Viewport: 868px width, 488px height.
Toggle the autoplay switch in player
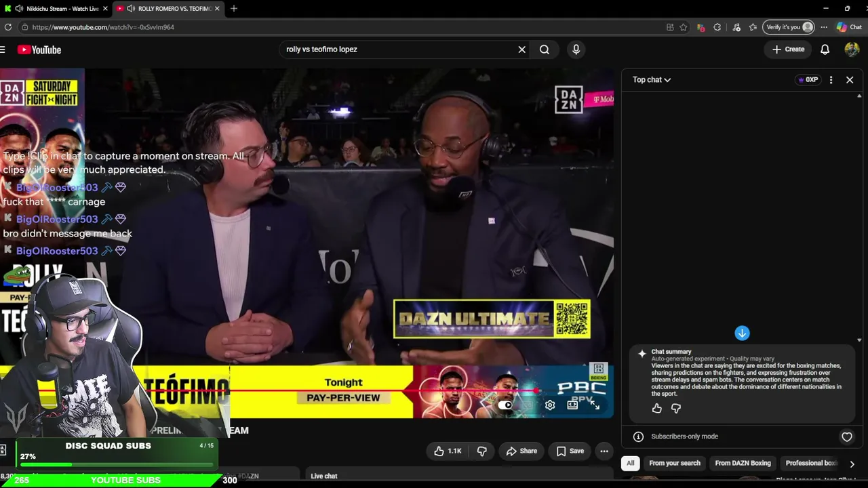[506, 405]
